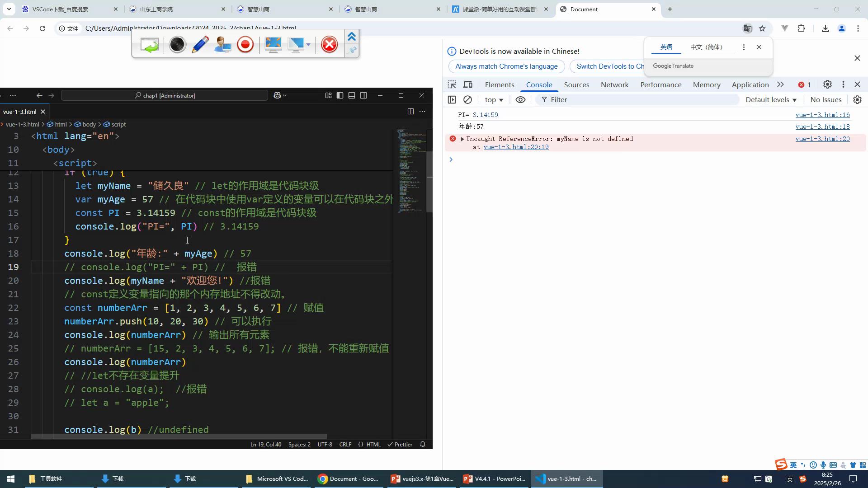Bookmark the page with the star icon
This screenshot has width=868, height=488.
(762, 28)
